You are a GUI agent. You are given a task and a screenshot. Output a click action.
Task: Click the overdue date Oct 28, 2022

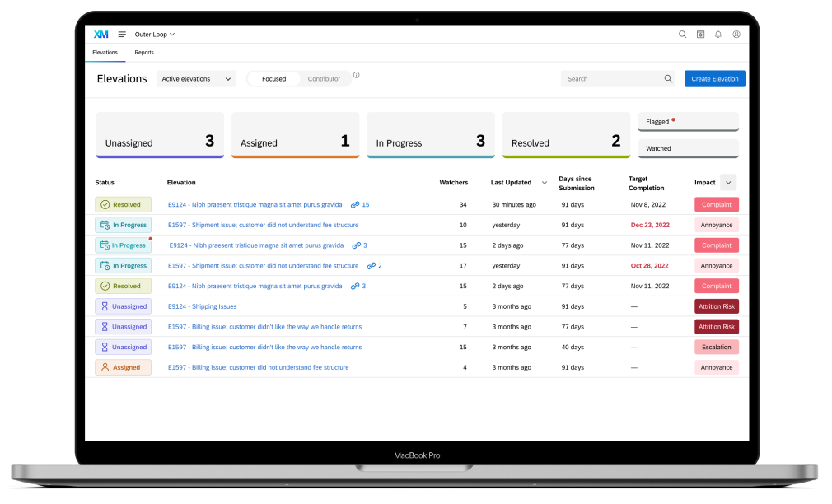(649, 266)
